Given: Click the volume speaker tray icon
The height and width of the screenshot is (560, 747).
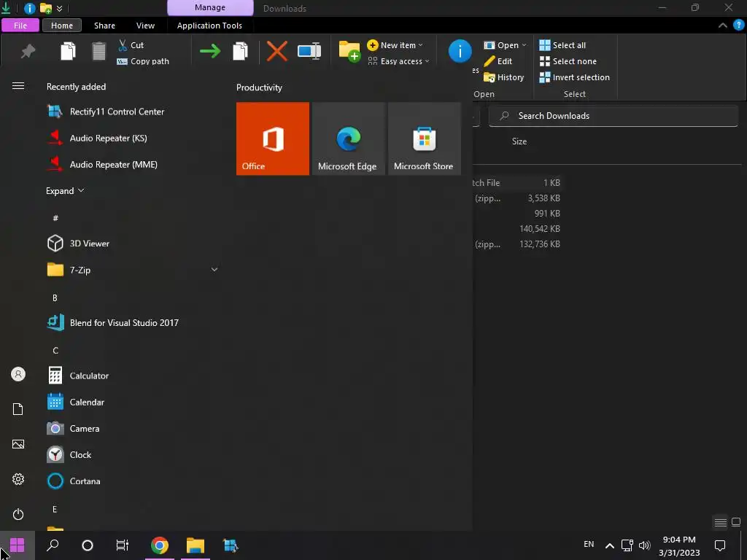Looking at the screenshot, I should pos(644,545).
